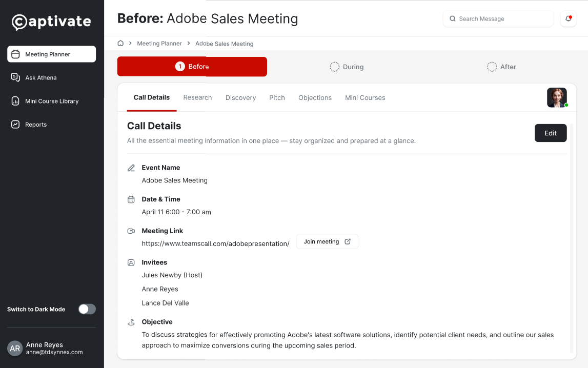Select the Before stage step

click(192, 67)
